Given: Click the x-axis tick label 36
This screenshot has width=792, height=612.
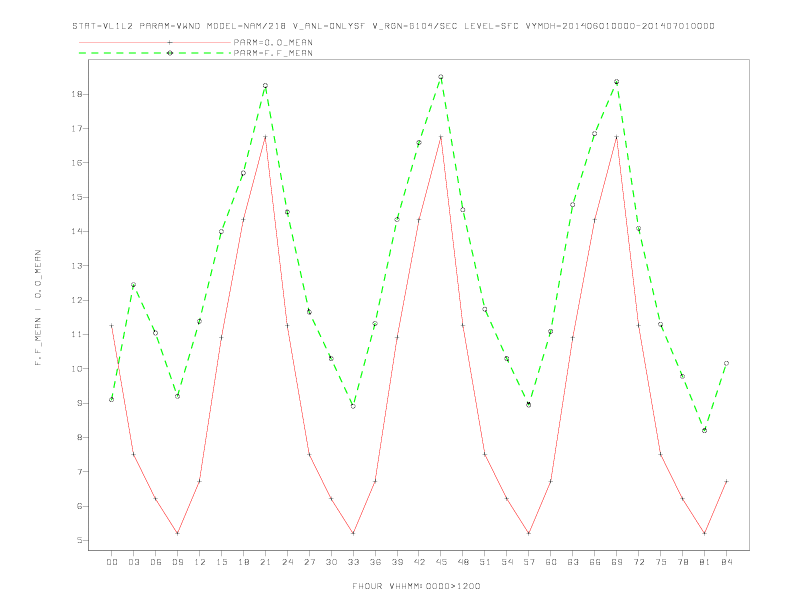Looking at the screenshot, I should click(x=375, y=562).
